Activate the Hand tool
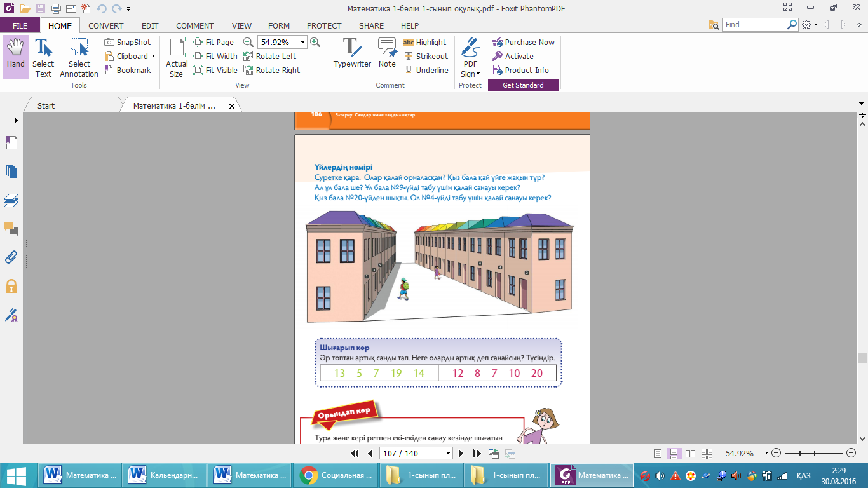This screenshot has width=868, height=488. (16, 56)
